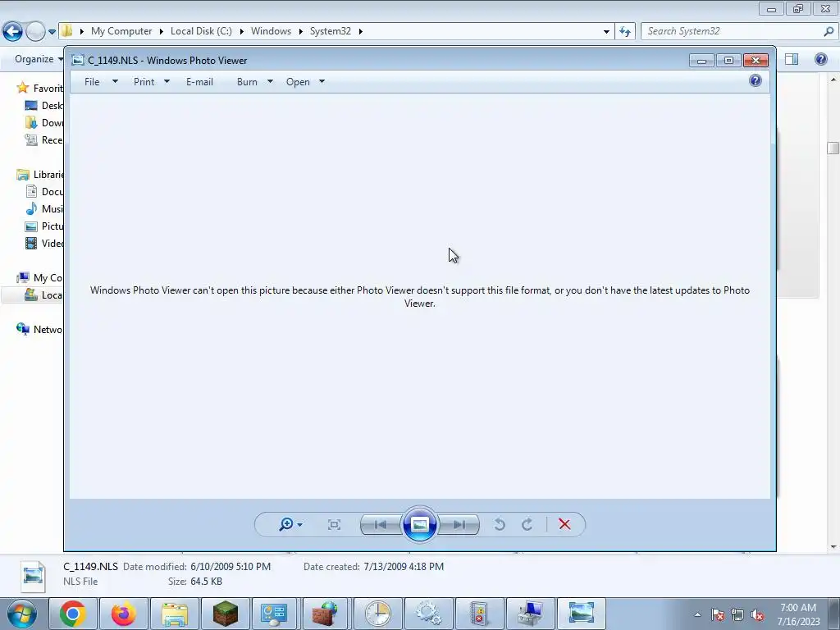The height and width of the screenshot is (630, 840).
Task: Click the muted volume tray icon
Action: click(757, 615)
